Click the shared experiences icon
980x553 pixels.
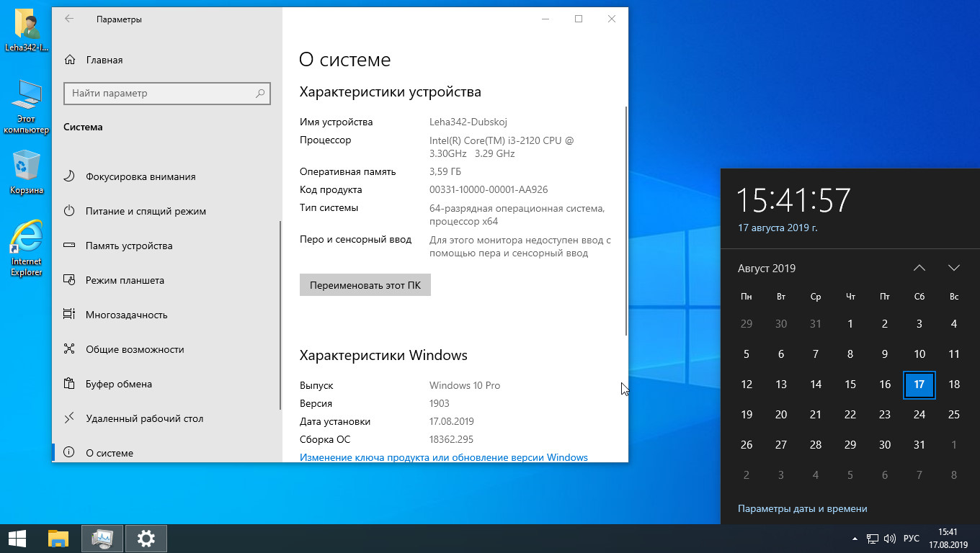(69, 349)
